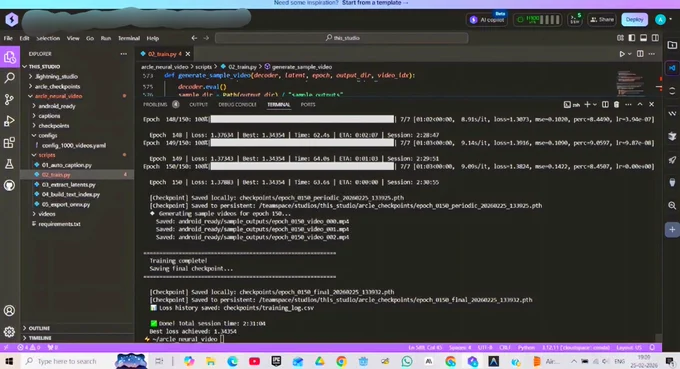Go back with the navigation arrow
The height and width of the screenshot is (369, 680).
pyautogui.click(x=194, y=38)
